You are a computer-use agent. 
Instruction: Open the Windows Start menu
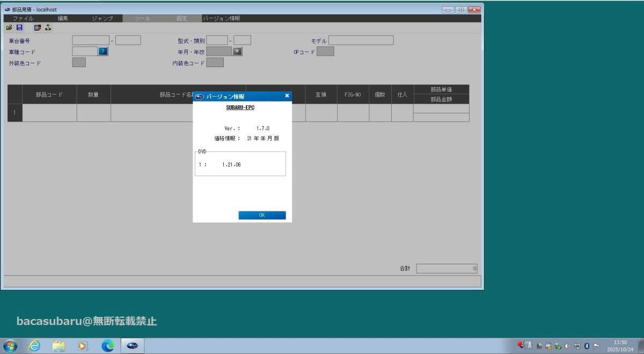(x=10, y=345)
